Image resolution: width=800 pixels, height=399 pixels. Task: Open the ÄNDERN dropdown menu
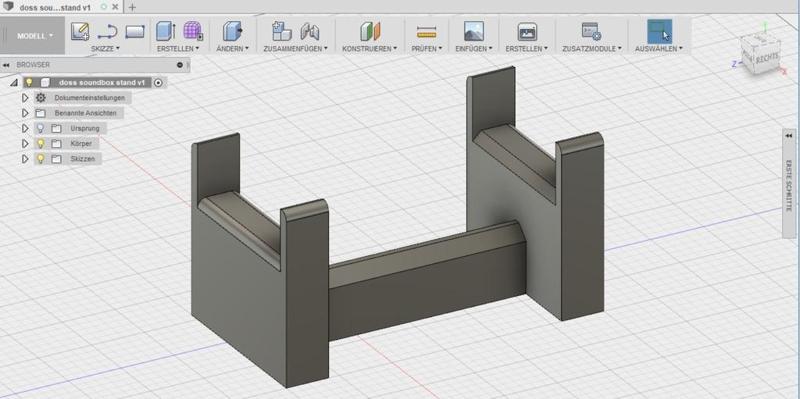tap(233, 48)
